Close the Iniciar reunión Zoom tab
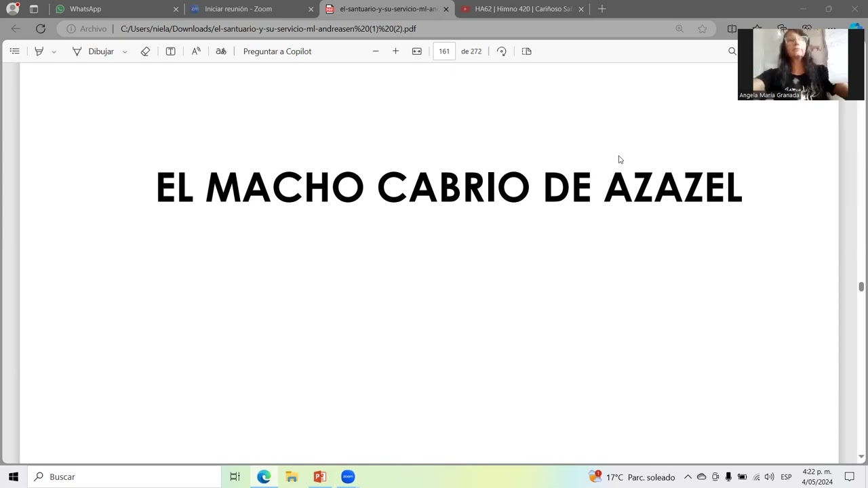Viewport: 868px width, 488px height. (311, 9)
